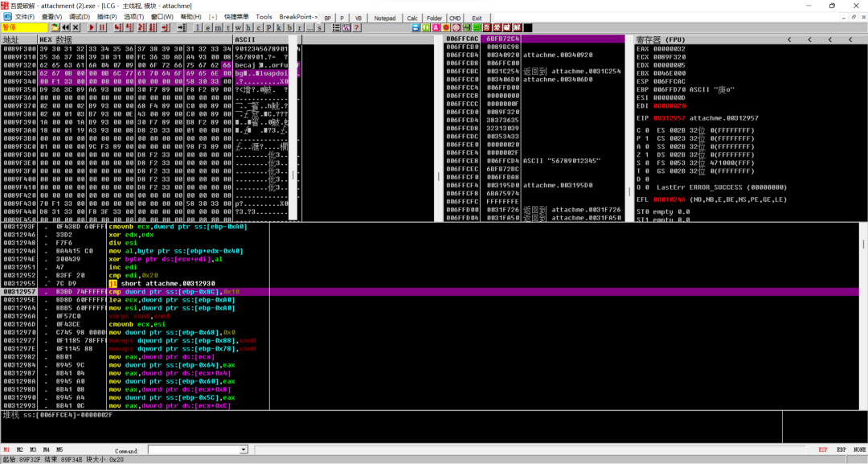The width and height of the screenshot is (868, 464).
Task: Open Handles window with 'h' button
Action: [x=248, y=27]
